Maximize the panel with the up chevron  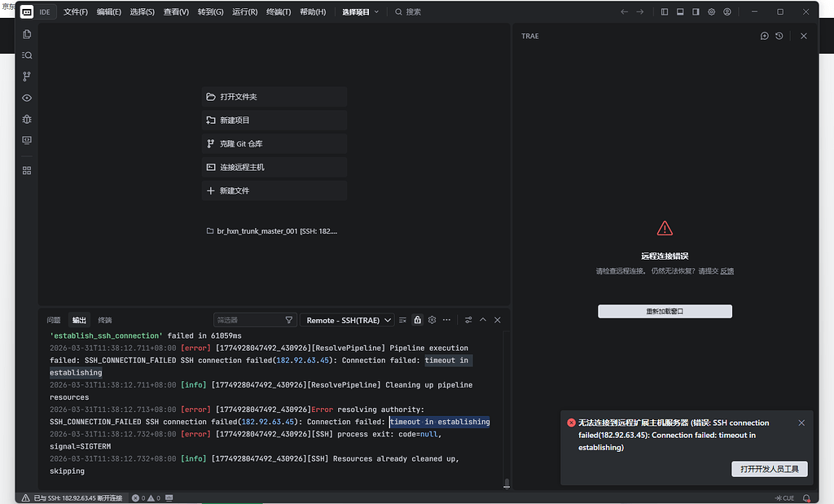tap(483, 320)
